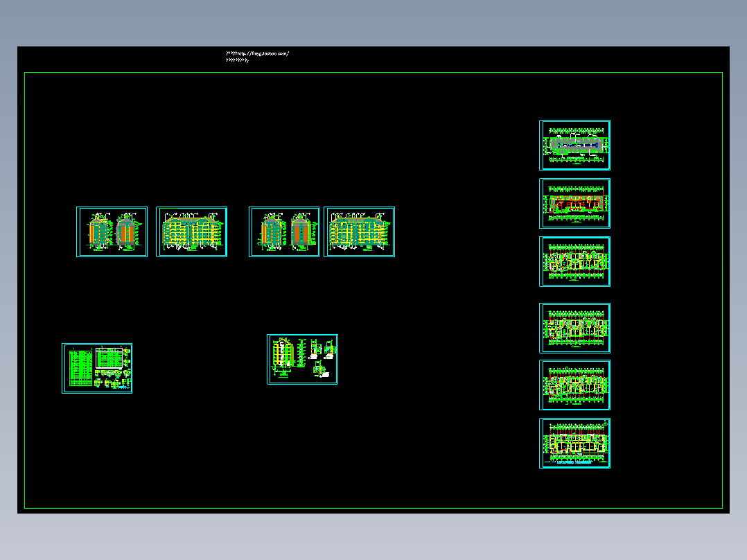Open the building section and details sheet
Image resolution: width=747 pixels, height=560 pixels.
tap(303, 359)
